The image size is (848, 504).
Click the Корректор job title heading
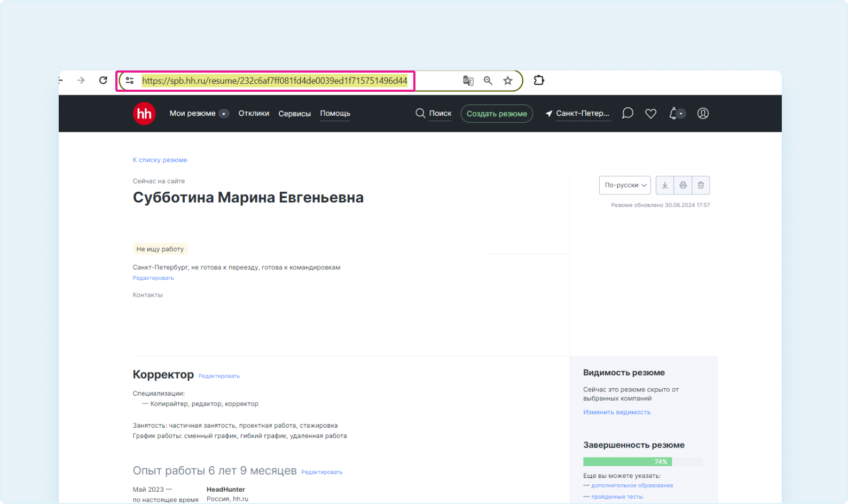point(163,375)
